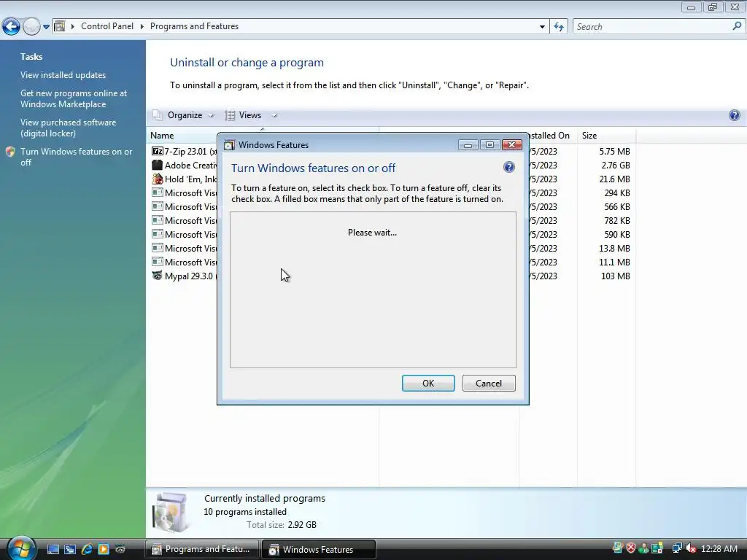Click the Windows Security Alerts red shield tray icon
The image size is (747, 560).
(x=631, y=548)
